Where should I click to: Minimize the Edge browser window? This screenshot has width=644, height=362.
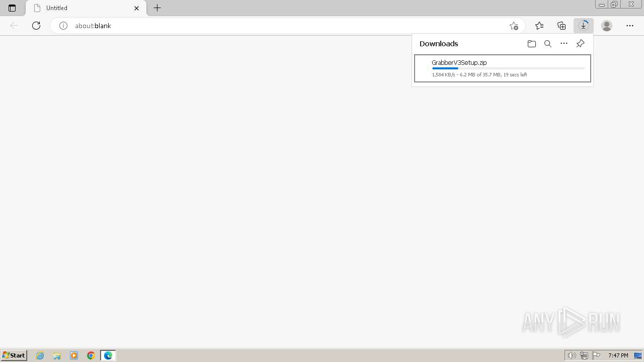(x=602, y=5)
